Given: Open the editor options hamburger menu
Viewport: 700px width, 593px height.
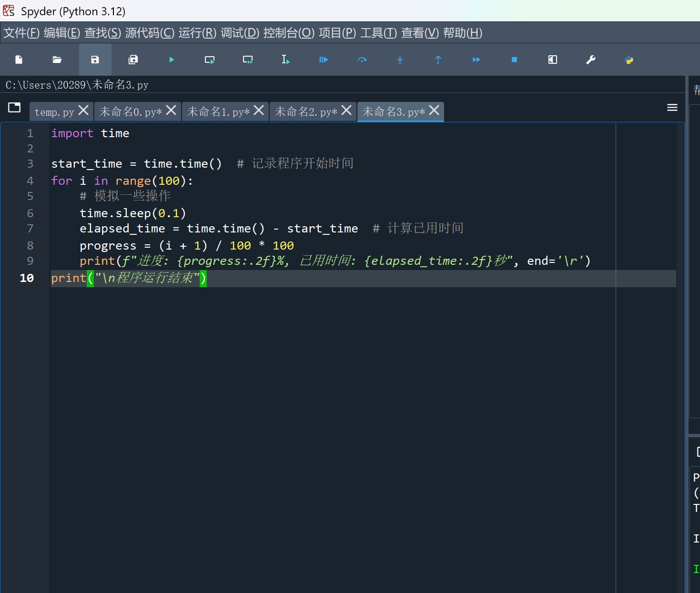Looking at the screenshot, I should (672, 108).
